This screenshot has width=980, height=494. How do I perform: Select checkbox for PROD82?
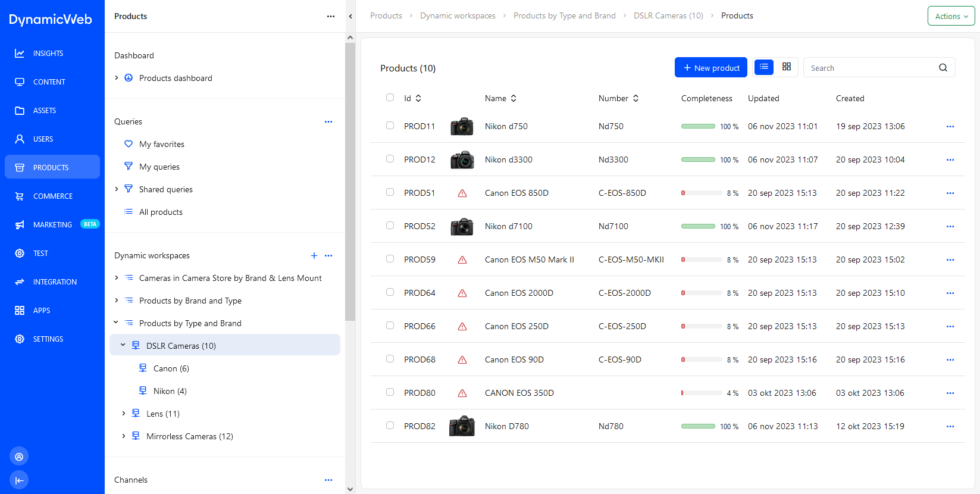[390, 426]
